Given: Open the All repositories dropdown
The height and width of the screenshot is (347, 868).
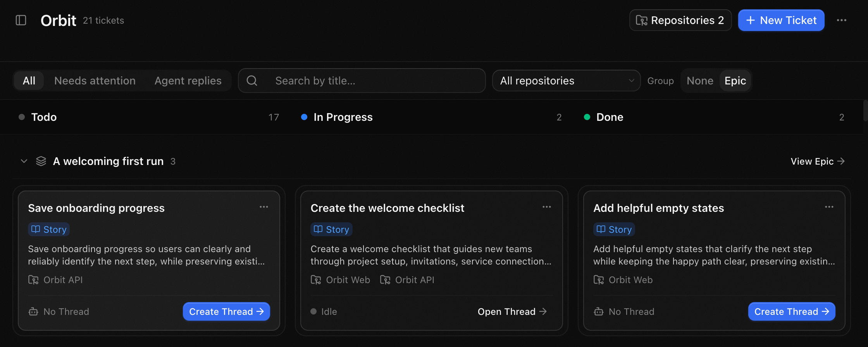Looking at the screenshot, I should pos(566,81).
